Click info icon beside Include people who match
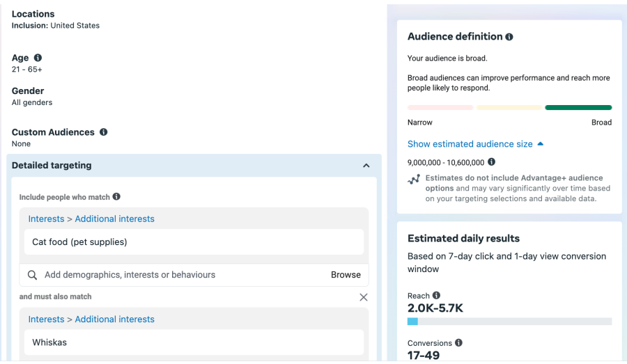 116,197
